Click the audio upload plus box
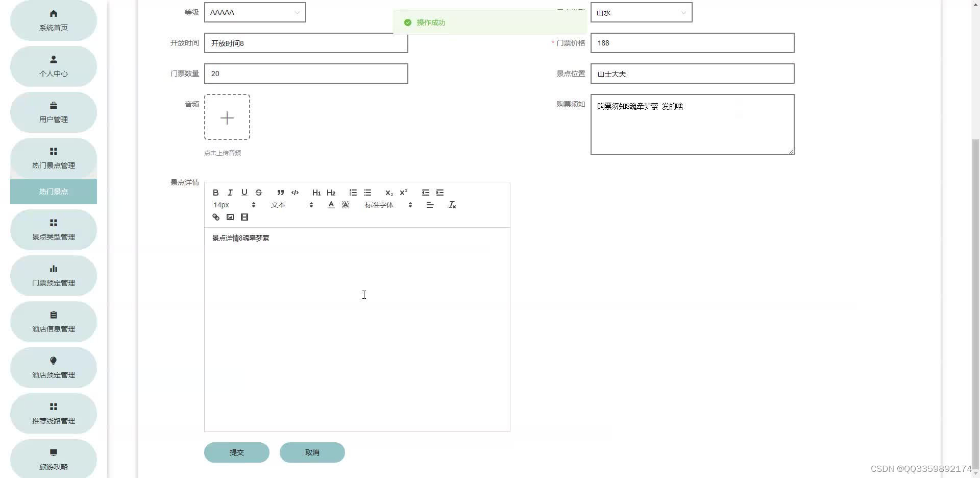Screen dimensions: 980x478 [227, 117]
